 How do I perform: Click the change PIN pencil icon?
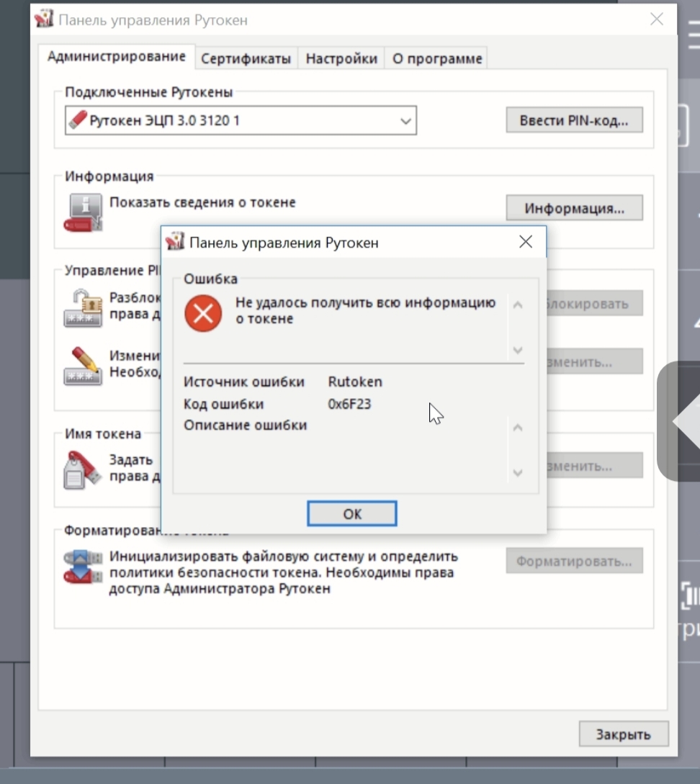click(x=83, y=366)
